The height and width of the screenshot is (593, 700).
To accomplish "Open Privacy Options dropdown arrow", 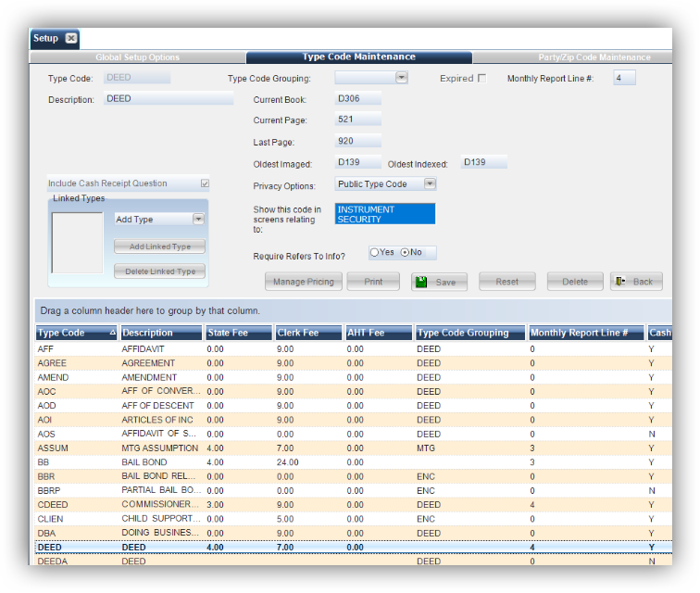I will click(430, 183).
